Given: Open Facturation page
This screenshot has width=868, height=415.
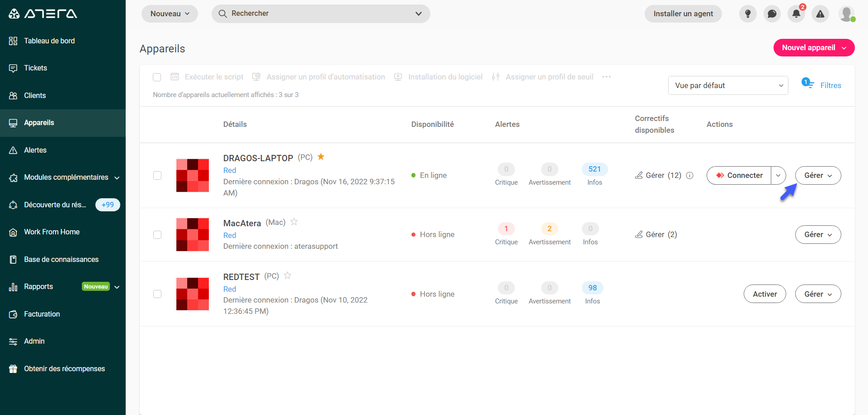Looking at the screenshot, I should point(63,314).
